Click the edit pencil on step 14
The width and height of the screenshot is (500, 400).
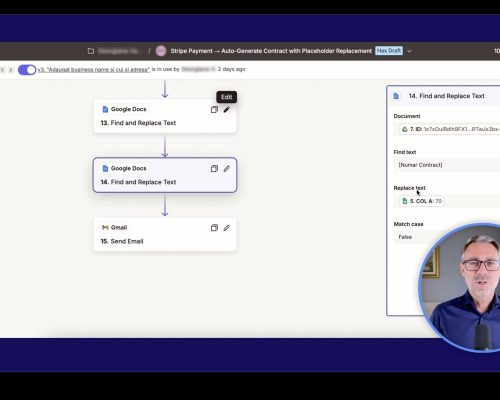point(227,169)
